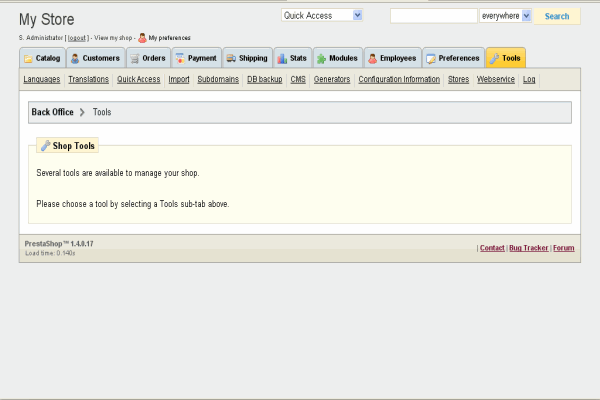Open the Languages sub-tab
Screen dimensions: 600x400
[42, 79]
